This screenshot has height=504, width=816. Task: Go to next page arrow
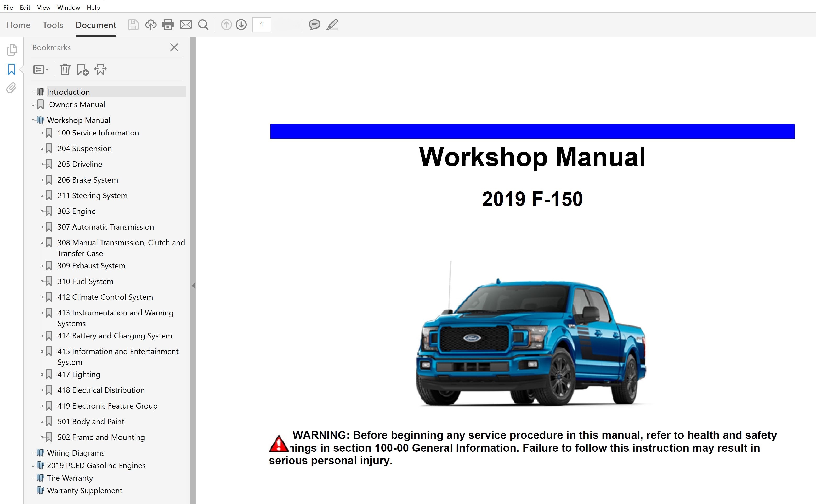(x=241, y=25)
